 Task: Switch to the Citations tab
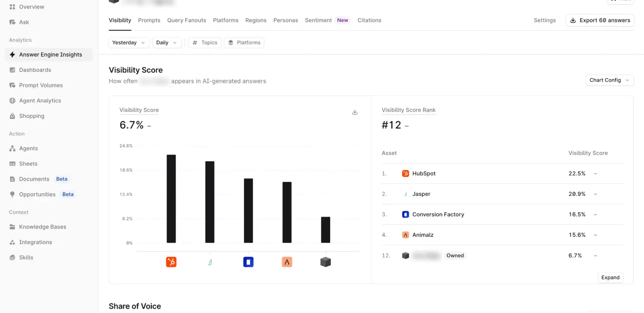point(369,20)
